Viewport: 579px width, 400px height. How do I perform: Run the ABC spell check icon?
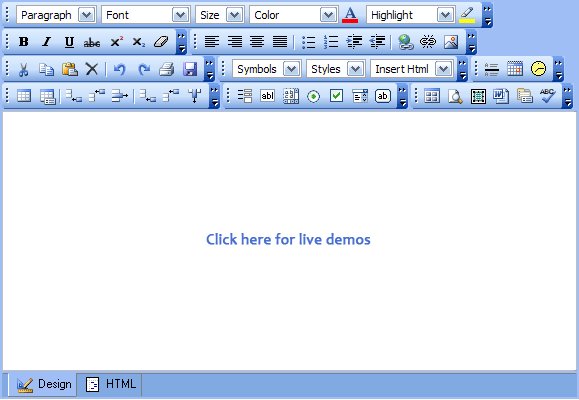pos(547,96)
